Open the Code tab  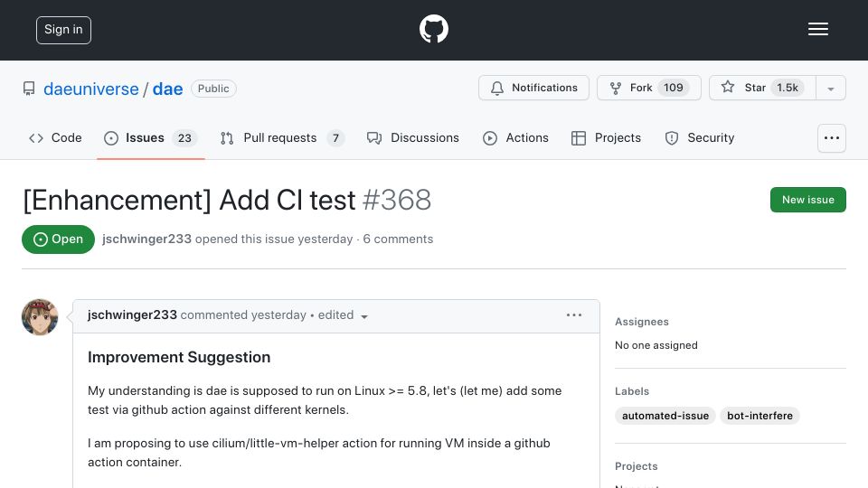click(x=55, y=137)
